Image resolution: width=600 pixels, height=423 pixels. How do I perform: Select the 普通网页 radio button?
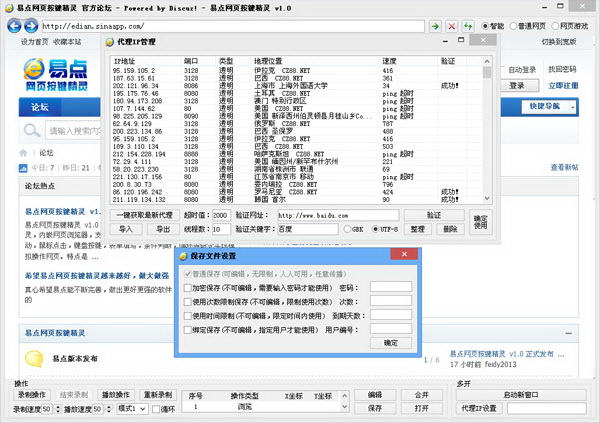513,26
